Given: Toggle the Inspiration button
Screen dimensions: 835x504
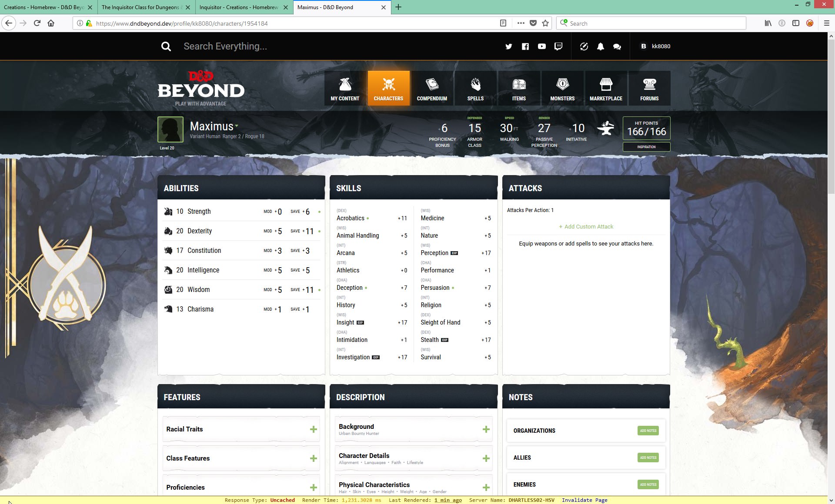Looking at the screenshot, I should [x=646, y=147].
